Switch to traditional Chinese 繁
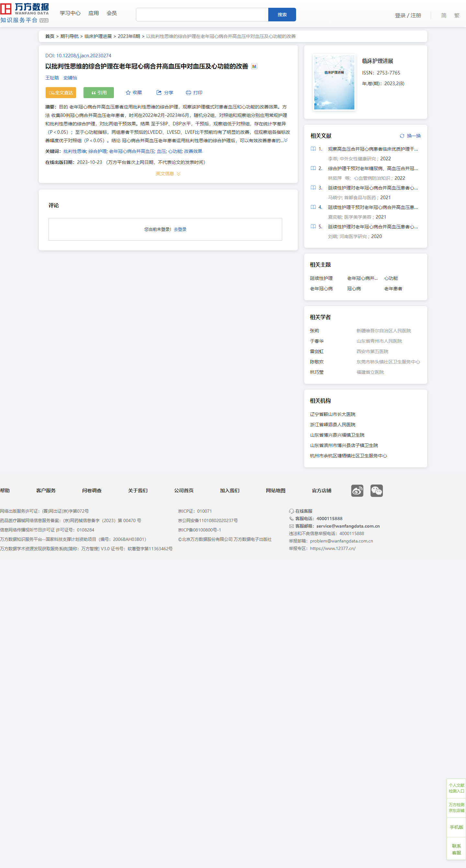Image resolution: width=466 pixels, height=868 pixels. tap(457, 16)
